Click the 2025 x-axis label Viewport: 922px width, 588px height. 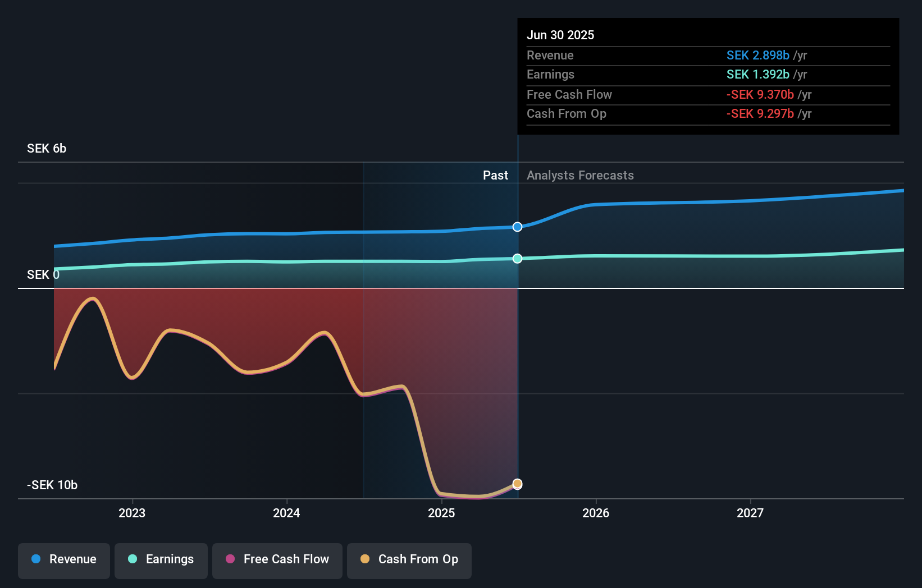point(441,513)
